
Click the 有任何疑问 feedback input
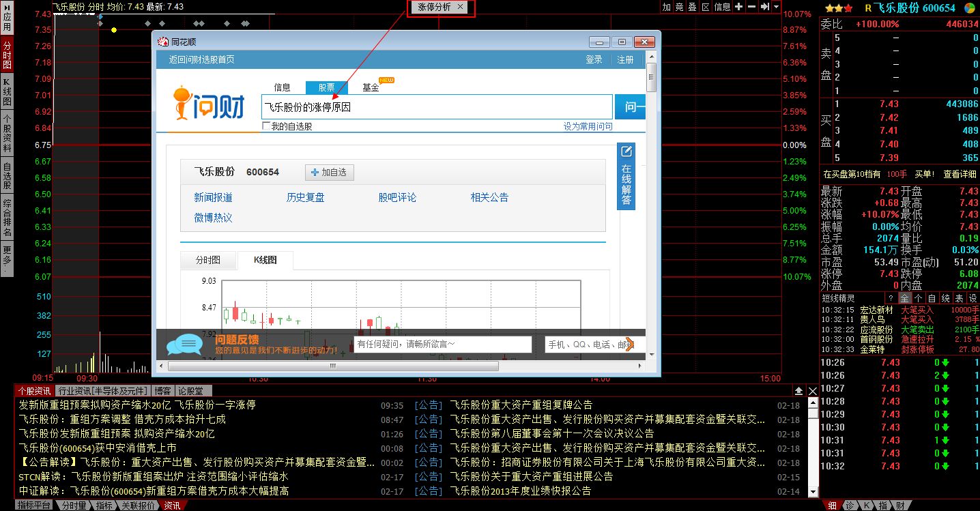point(442,345)
